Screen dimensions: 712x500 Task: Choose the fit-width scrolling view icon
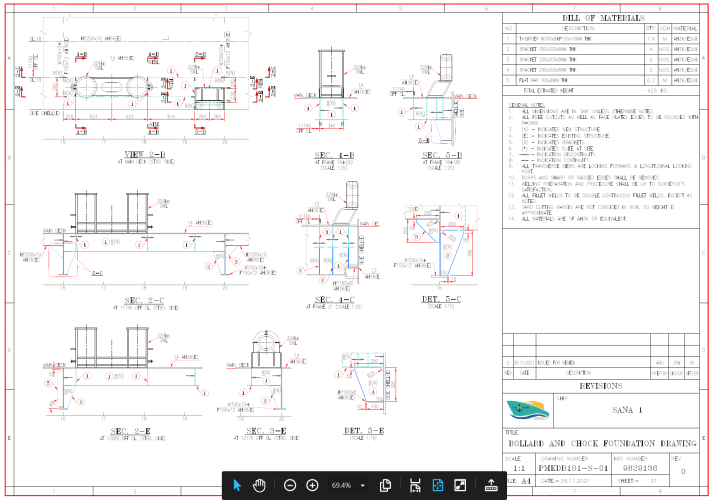414,485
